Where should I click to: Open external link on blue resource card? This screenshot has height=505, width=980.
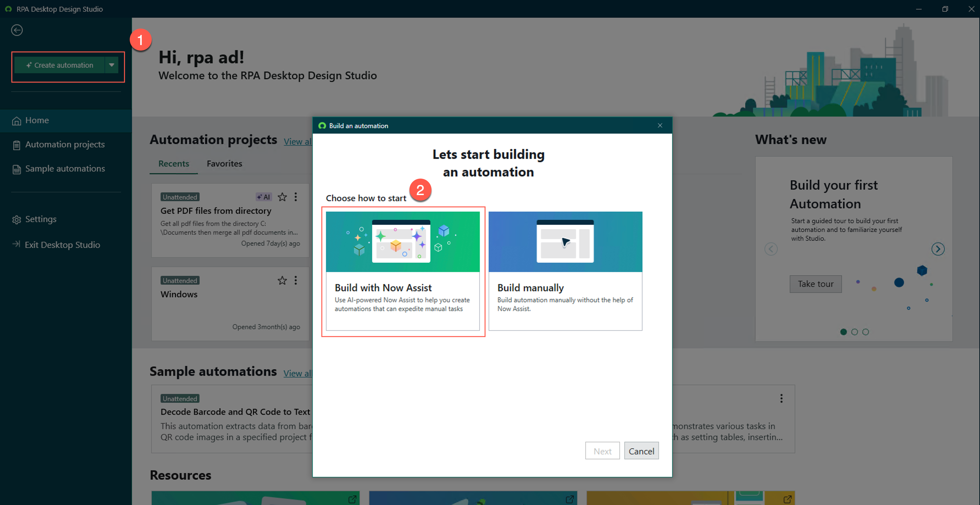[x=569, y=499]
